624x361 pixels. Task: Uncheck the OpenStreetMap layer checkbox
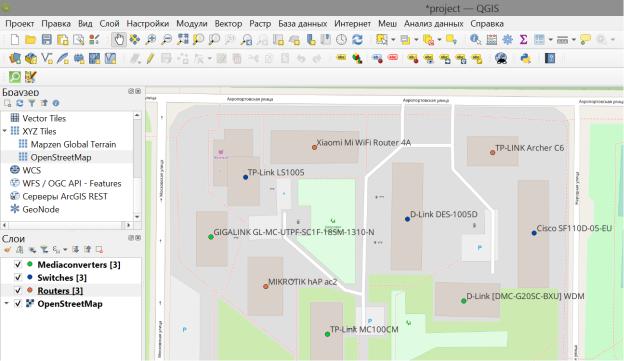click(18, 304)
